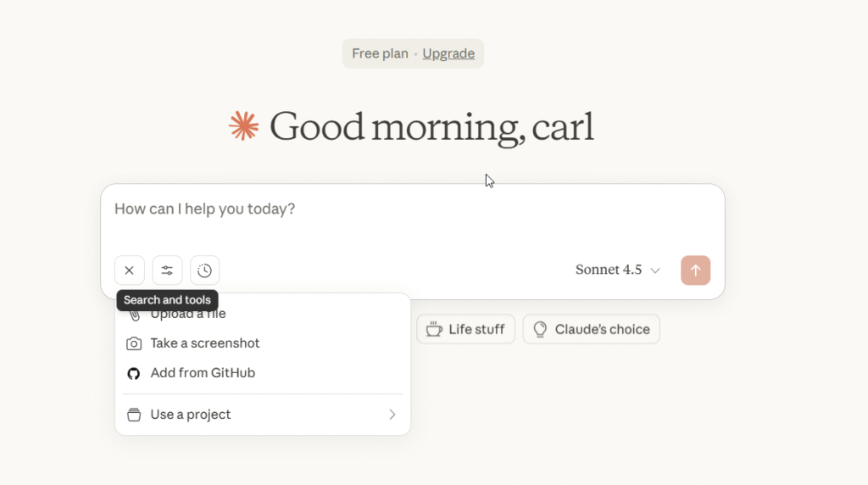Open the Sonnet 4.5 model selector
Viewport: 868px width, 485px height.
click(617, 270)
